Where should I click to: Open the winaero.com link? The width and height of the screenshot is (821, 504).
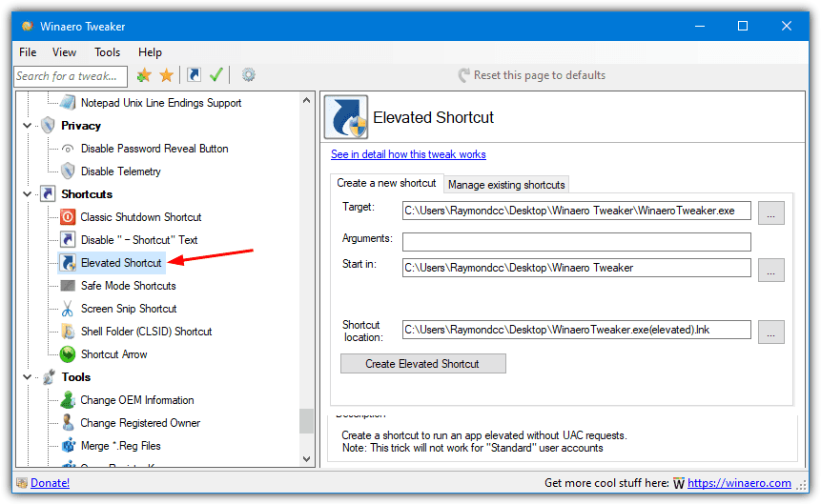point(739,483)
